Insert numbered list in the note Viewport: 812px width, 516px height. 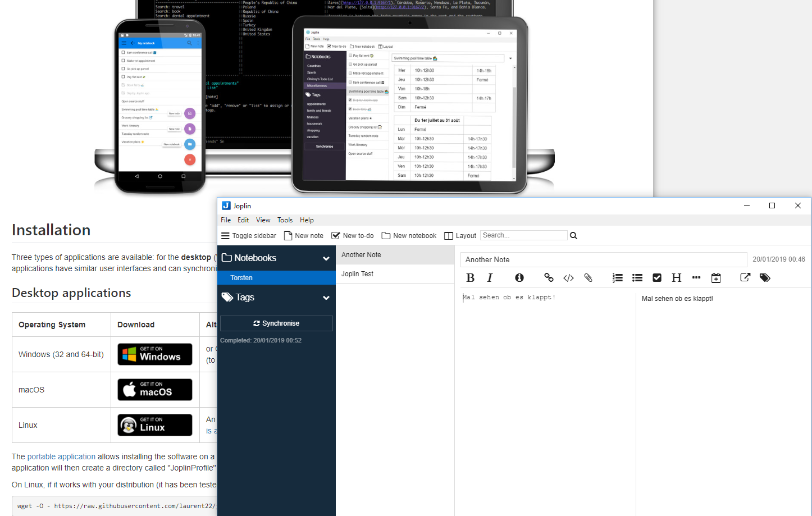pos(618,278)
